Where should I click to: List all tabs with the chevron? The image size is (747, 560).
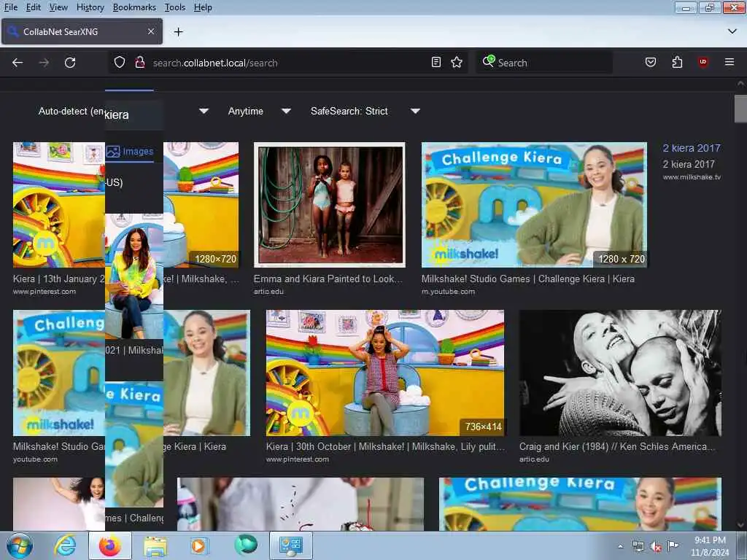click(732, 31)
